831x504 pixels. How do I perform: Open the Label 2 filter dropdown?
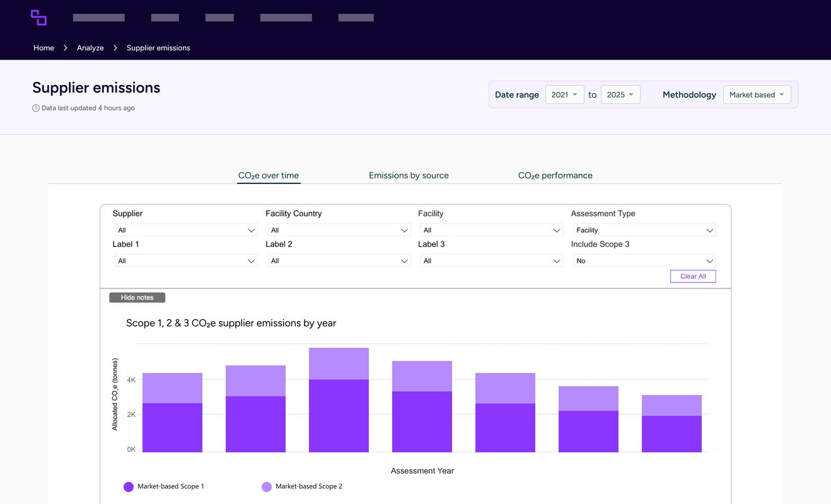point(339,261)
